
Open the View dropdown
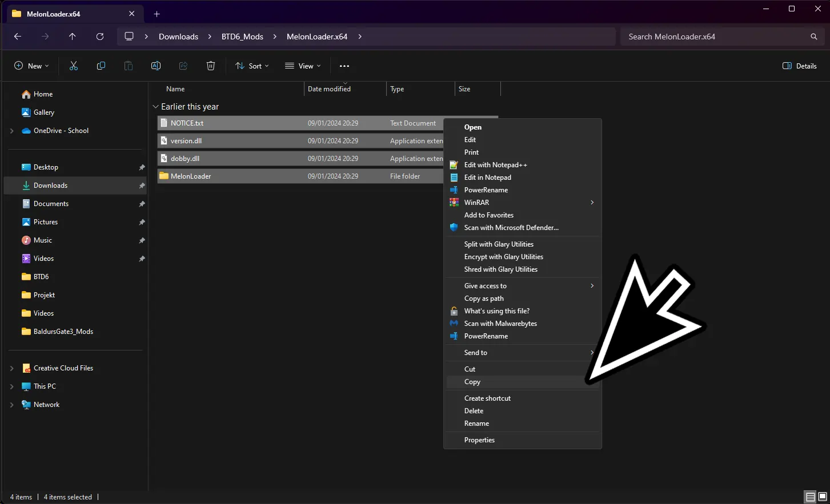click(302, 66)
